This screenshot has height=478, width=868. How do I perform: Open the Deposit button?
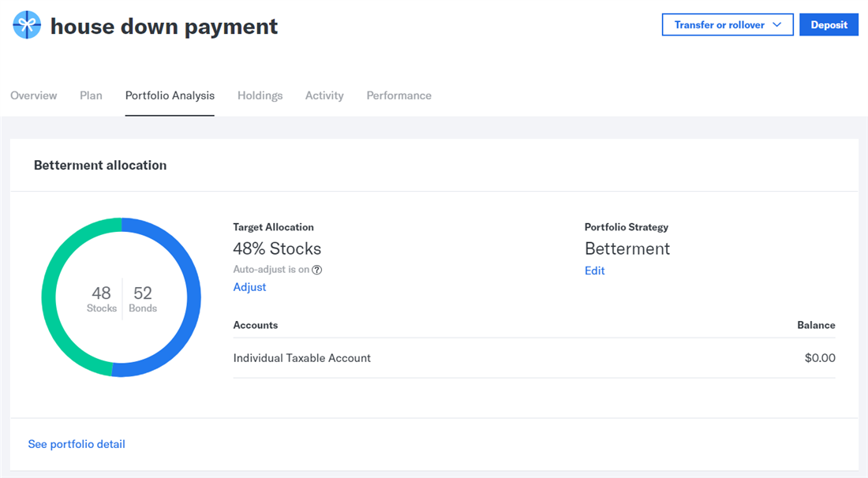[x=829, y=24]
